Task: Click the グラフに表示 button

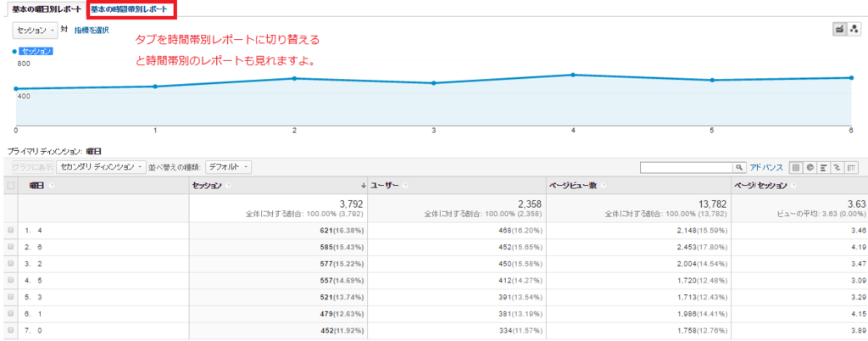Action: [x=33, y=166]
